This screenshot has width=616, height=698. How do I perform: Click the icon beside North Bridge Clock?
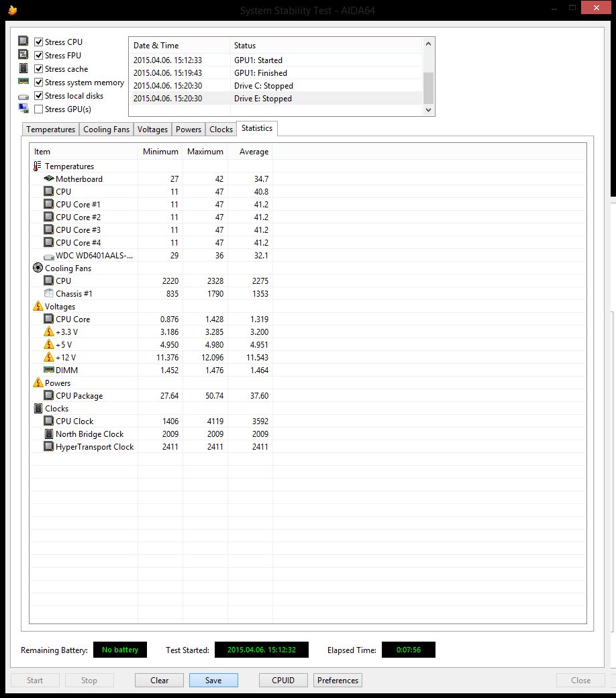click(48, 434)
